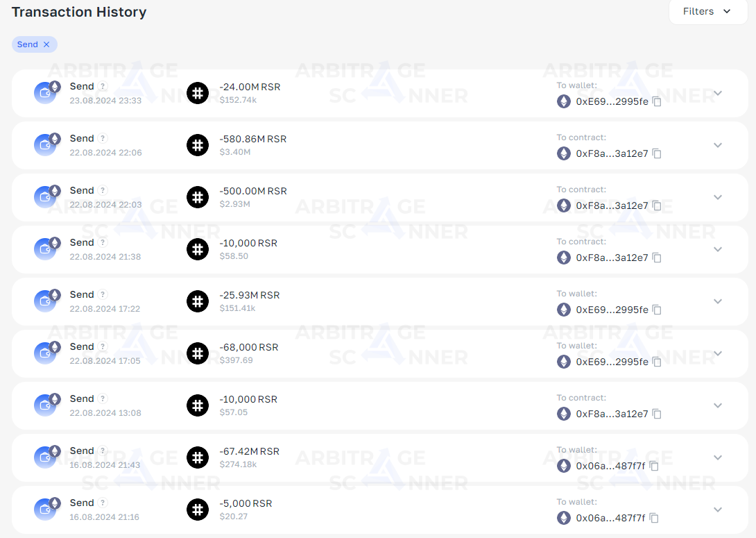Image resolution: width=756 pixels, height=538 pixels.
Task: Expand the 22.08.2024 13:08 transaction row
Action: pyautogui.click(x=717, y=406)
